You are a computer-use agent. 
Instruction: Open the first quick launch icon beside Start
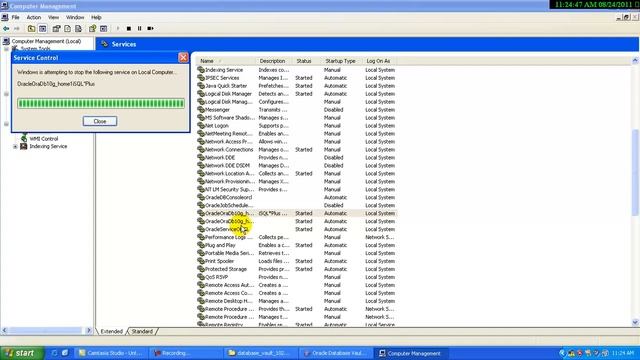point(54,353)
